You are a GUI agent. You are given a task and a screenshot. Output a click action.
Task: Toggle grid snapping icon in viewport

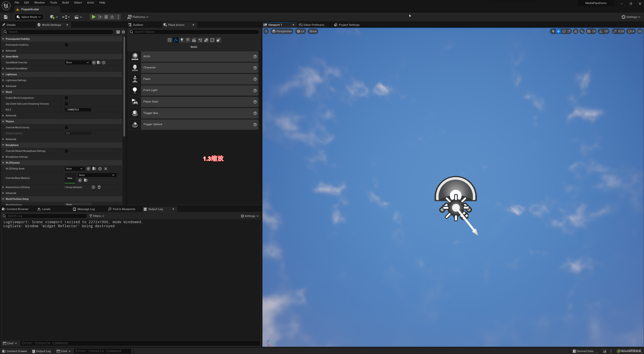(589, 31)
